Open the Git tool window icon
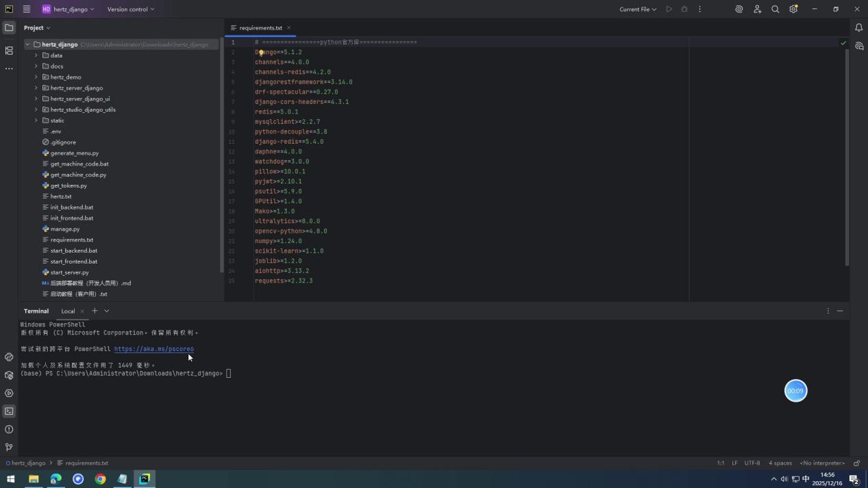 pyautogui.click(x=9, y=446)
